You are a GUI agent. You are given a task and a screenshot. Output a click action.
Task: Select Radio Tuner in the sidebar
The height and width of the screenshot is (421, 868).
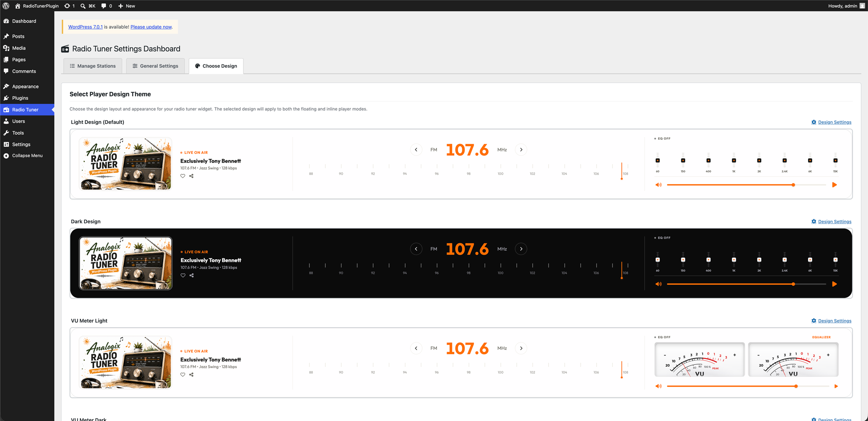click(27, 110)
